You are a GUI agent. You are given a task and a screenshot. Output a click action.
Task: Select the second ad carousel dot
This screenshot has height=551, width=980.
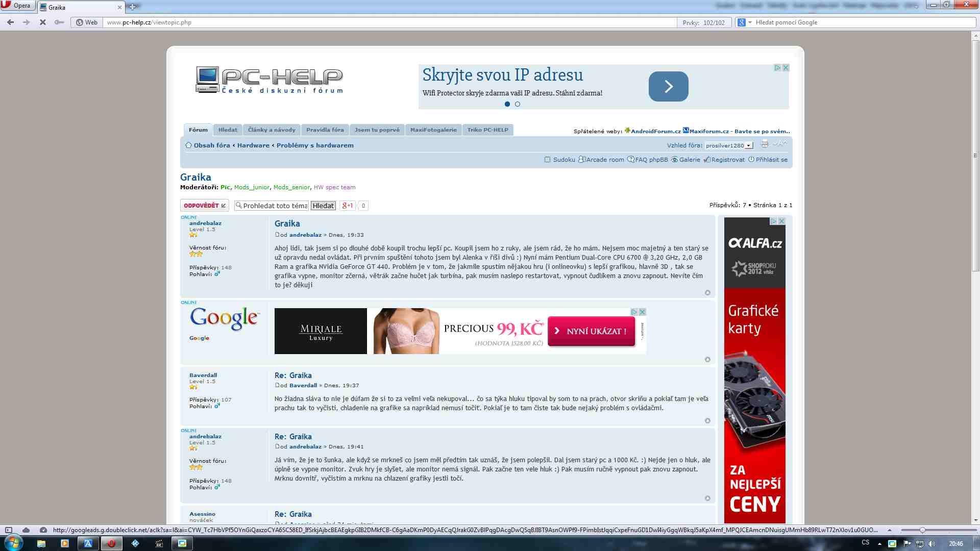pyautogui.click(x=518, y=104)
